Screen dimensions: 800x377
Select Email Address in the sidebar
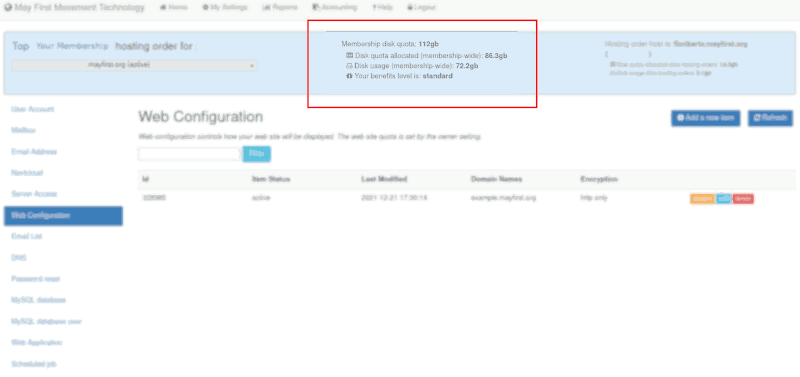(x=34, y=152)
